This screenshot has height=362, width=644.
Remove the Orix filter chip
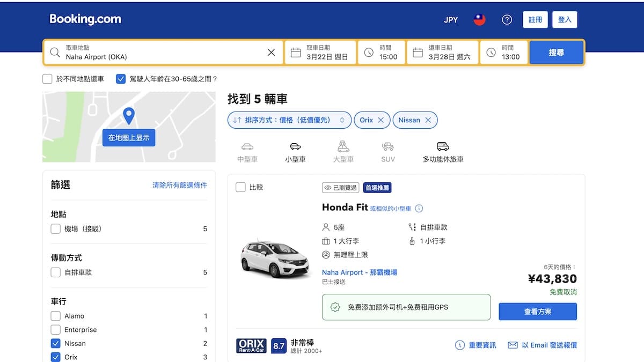tap(380, 120)
